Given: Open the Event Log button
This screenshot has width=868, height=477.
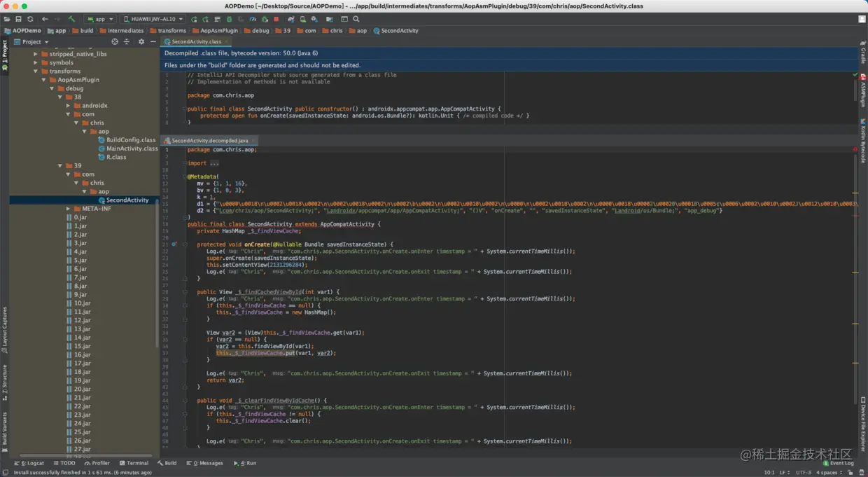Looking at the screenshot, I should (x=838, y=463).
